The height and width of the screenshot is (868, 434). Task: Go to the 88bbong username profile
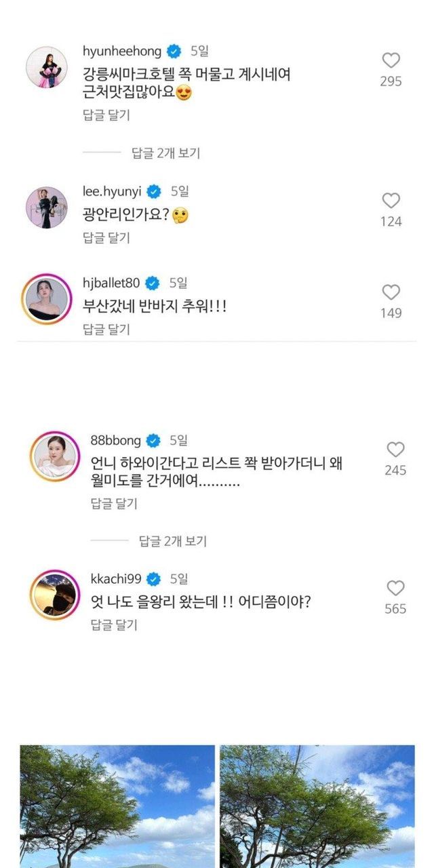115,441
